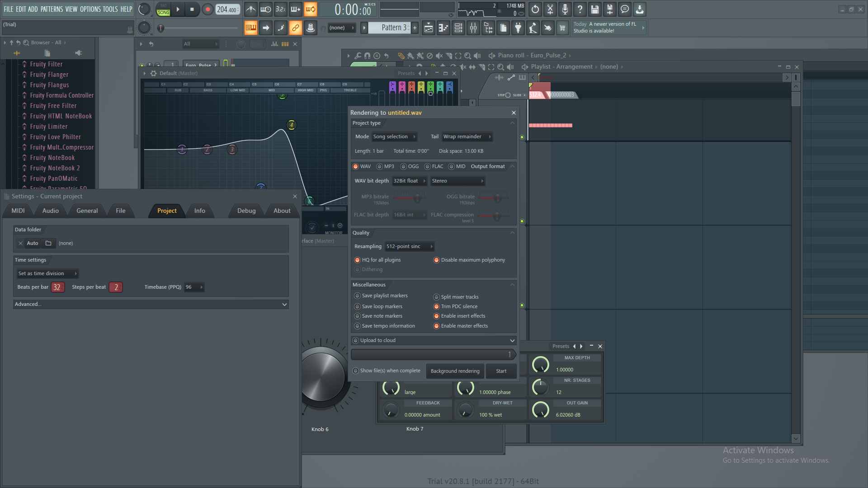868x488 pixels.
Task: Open the FILE menu
Action: click(x=9, y=9)
